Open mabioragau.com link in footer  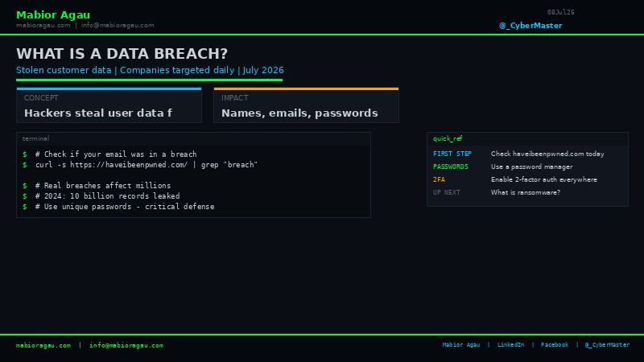(x=43, y=346)
